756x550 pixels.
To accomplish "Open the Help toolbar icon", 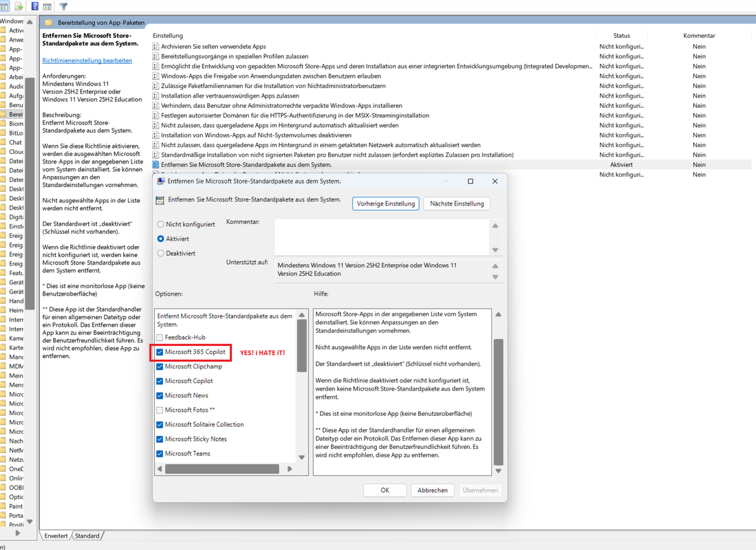I will click(34, 6).
